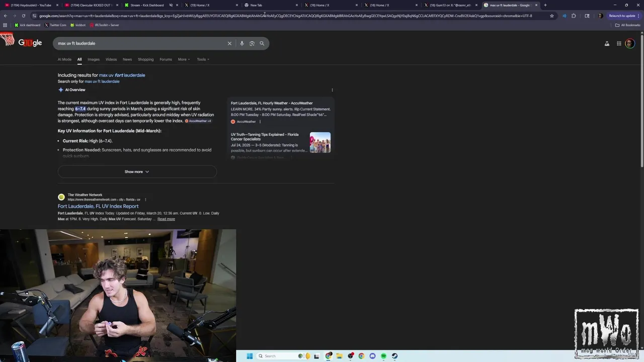Open Steam from the taskbar
Screen dimensions: 644x362
(x=394, y=356)
